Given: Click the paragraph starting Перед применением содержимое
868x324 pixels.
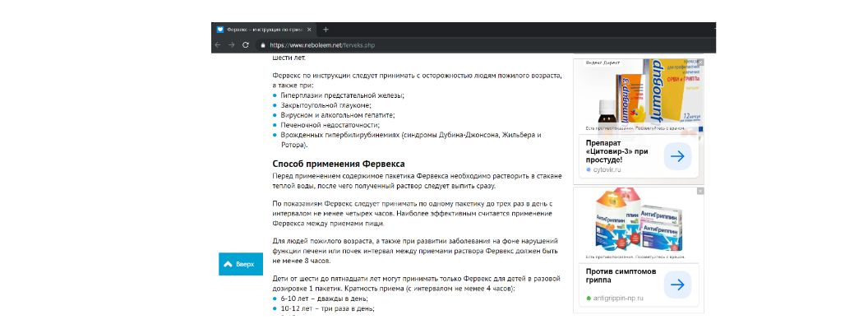Looking at the screenshot, I should [418, 181].
